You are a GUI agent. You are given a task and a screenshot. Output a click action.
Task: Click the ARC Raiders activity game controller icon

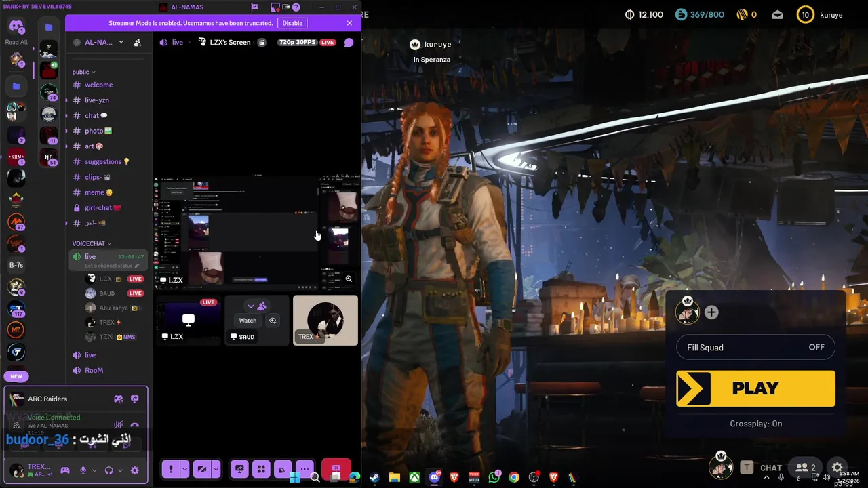tap(119, 399)
